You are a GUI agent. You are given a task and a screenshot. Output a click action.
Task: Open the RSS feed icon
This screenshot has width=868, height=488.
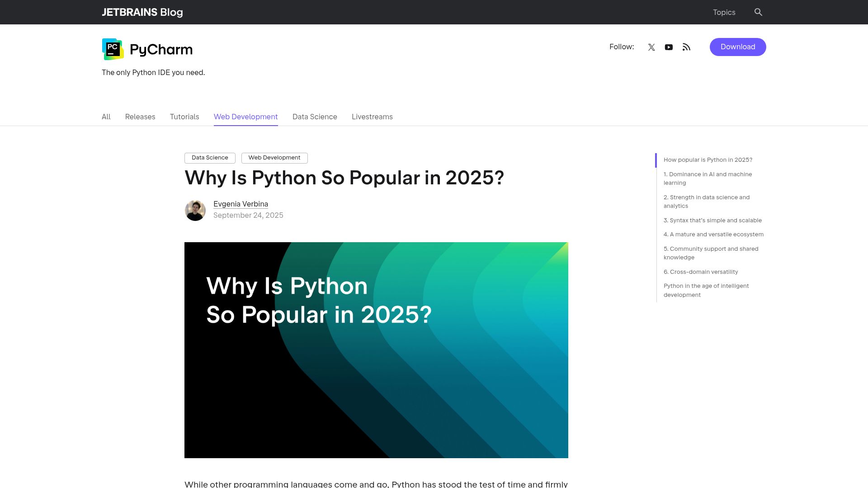point(686,47)
